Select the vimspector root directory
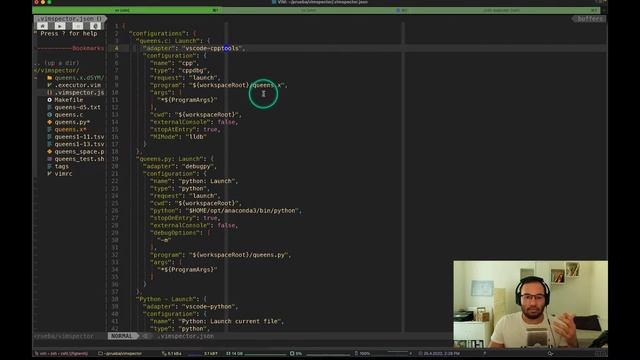 pos(57,70)
